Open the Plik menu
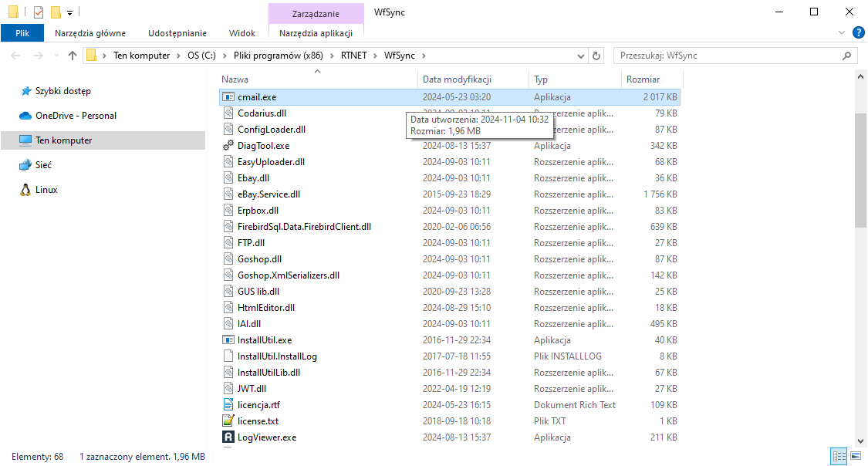The height and width of the screenshot is (466, 868). click(22, 33)
